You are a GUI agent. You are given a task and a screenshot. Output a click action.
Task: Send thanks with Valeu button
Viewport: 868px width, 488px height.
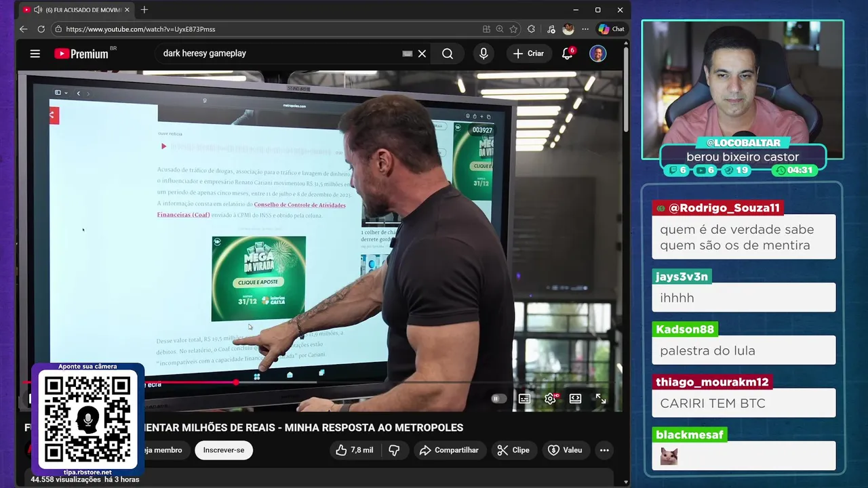click(565, 450)
